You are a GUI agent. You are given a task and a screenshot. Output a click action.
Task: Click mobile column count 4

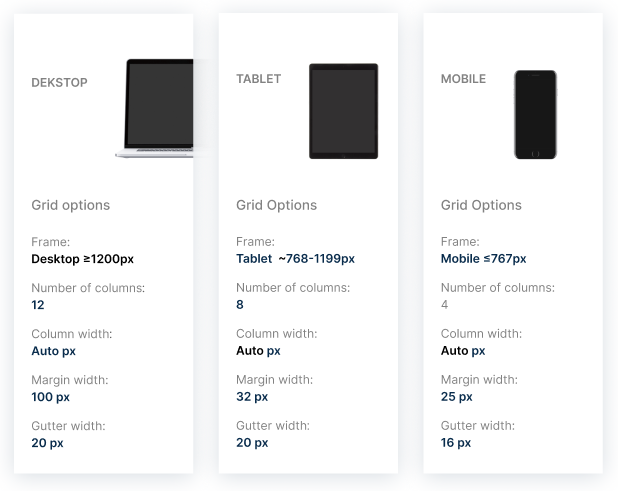(444, 304)
